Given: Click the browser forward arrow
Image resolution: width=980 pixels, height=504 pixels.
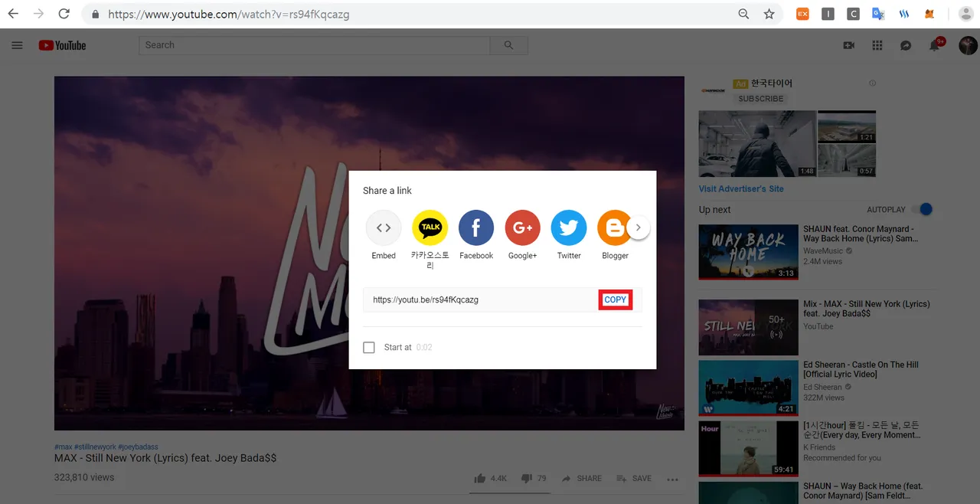Looking at the screenshot, I should tap(38, 14).
